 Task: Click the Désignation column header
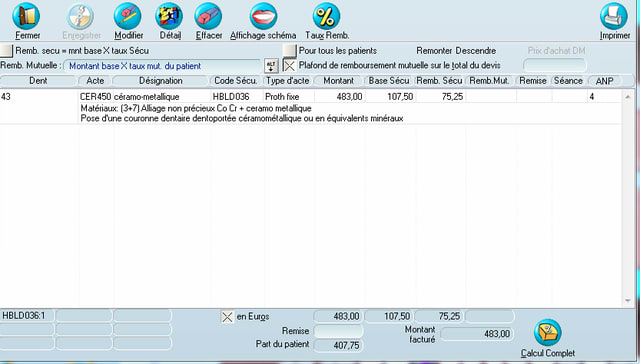click(x=161, y=81)
